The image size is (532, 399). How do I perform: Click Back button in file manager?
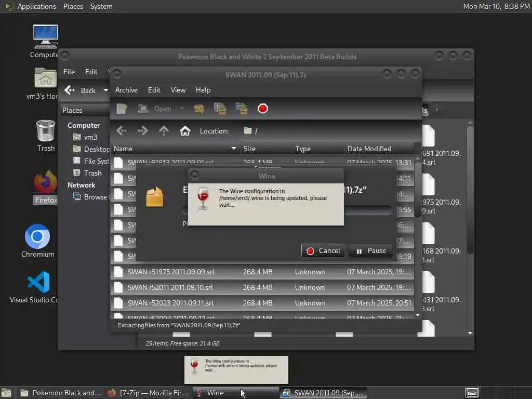pos(81,90)
